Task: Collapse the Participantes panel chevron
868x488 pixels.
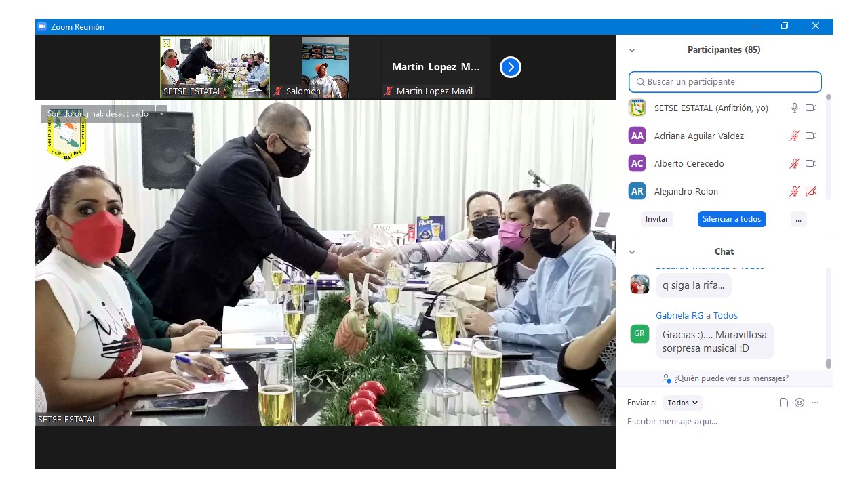Action: (632, 50)
